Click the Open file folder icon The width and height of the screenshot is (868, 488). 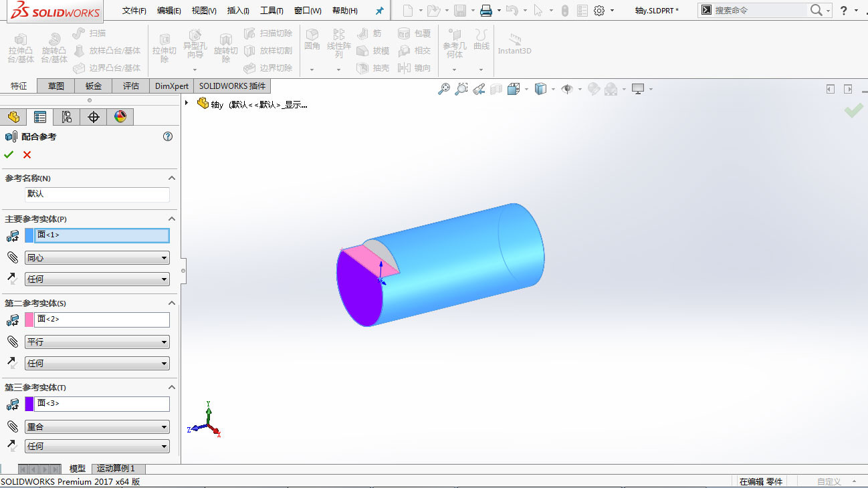coord(433,11)
